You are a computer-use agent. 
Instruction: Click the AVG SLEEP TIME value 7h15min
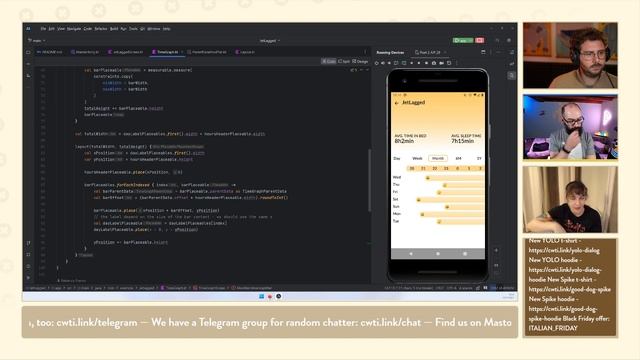point(462,141)
